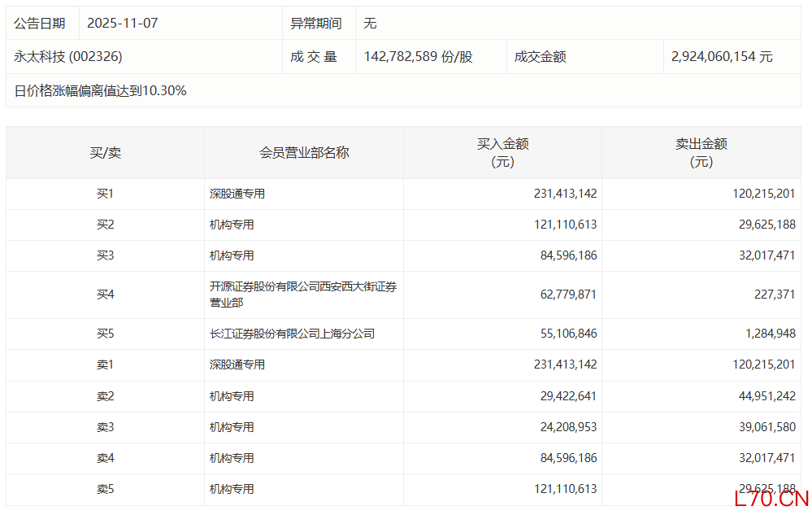Click the 异常期间 label

click(316, 24)
